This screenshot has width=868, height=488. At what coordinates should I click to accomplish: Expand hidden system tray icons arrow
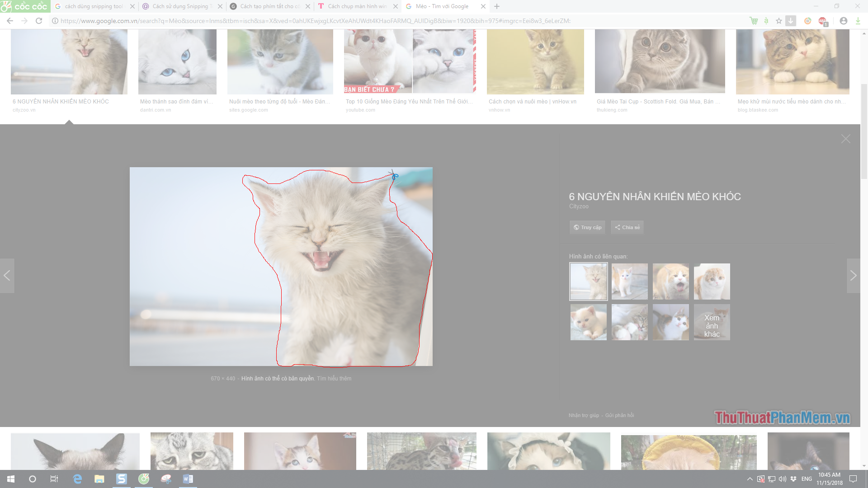750,479
